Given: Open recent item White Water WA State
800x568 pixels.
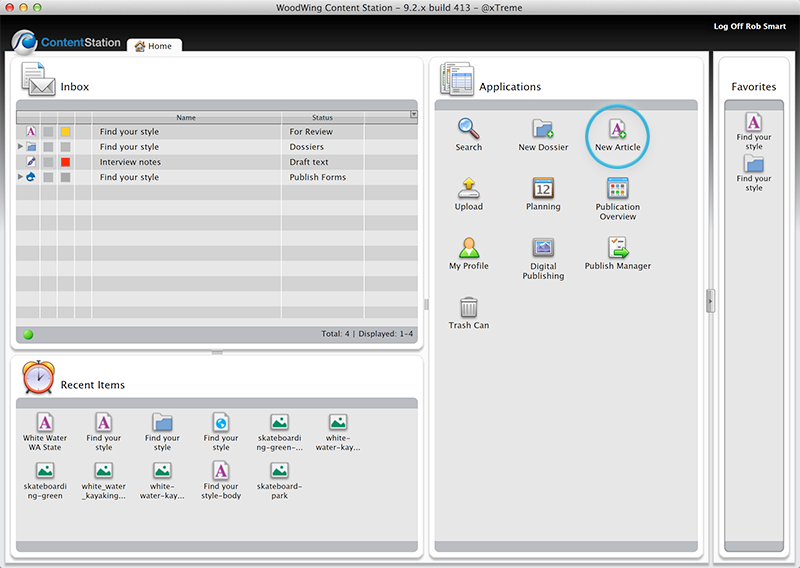Looking at the screenshot, I should (x=45, y=432).
